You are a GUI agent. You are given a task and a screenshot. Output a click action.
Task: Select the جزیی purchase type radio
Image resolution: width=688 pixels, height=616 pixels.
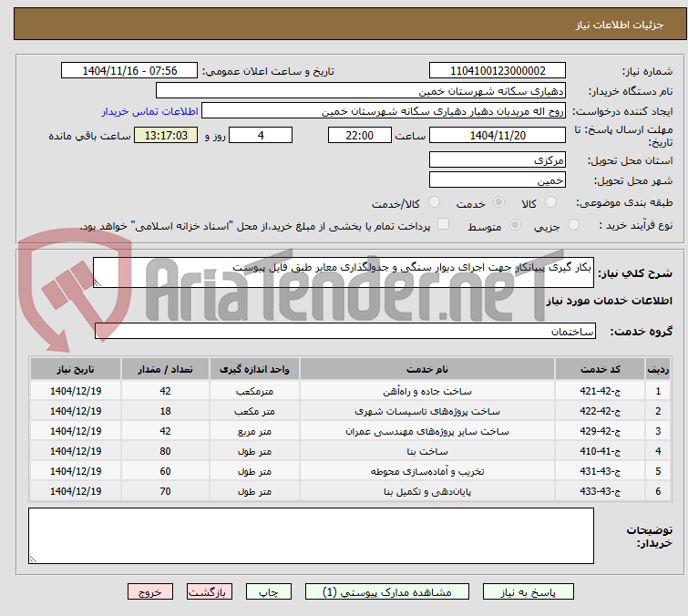click(x=573, y=225)
